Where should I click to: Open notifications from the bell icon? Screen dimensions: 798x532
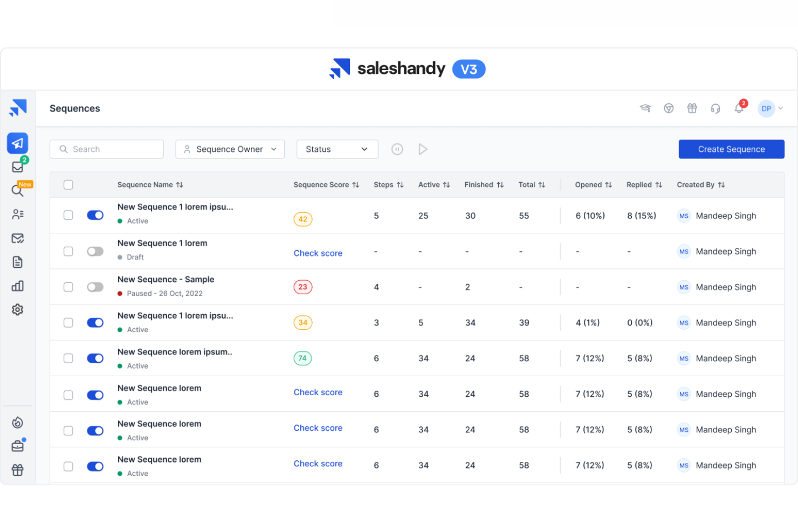click(x=739, y=108)
